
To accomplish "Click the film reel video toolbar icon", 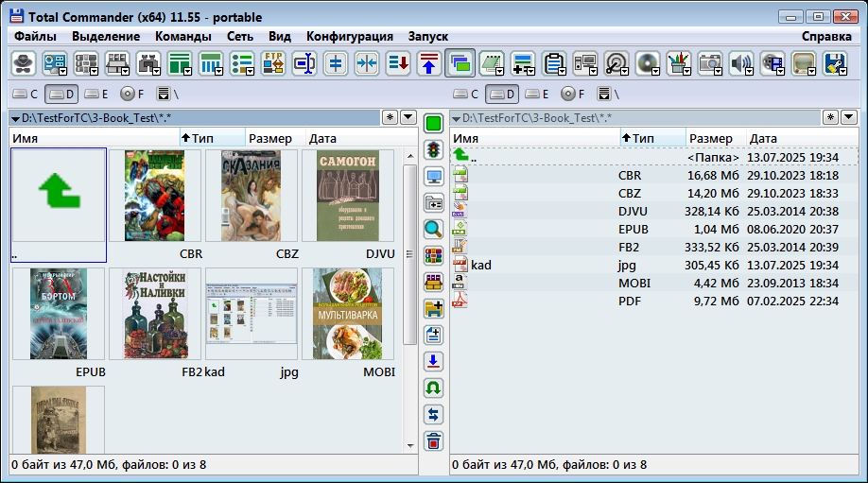I will point(771,63).
